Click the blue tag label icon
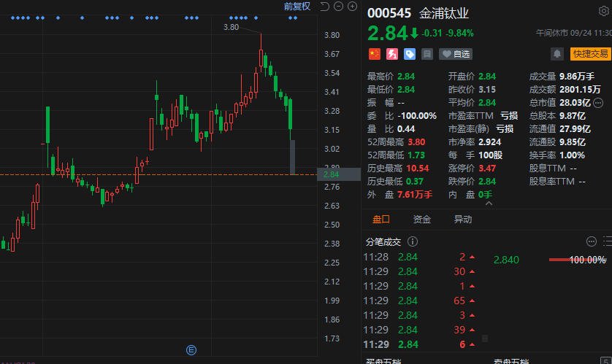Image resolution: width=612 pixels, height=364 pixels. tap(410, 54)
